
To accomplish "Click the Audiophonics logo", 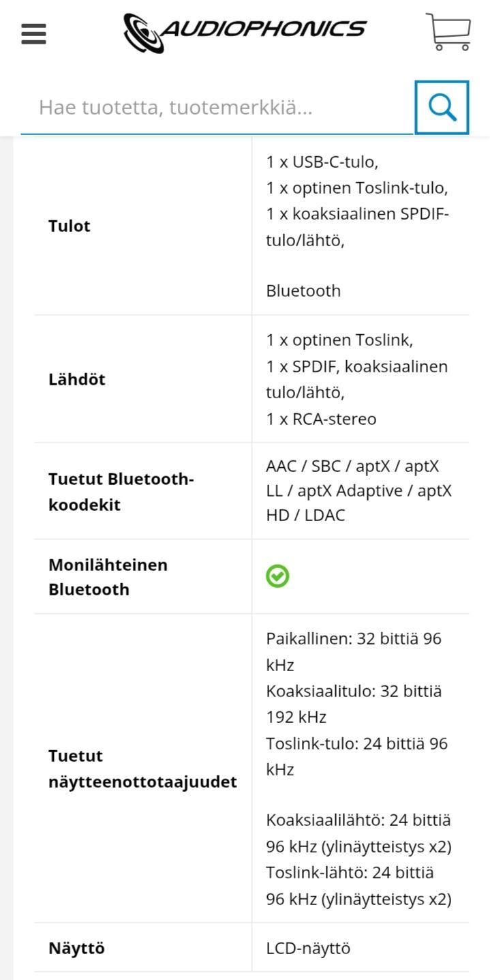I will [x=245, y=32].
